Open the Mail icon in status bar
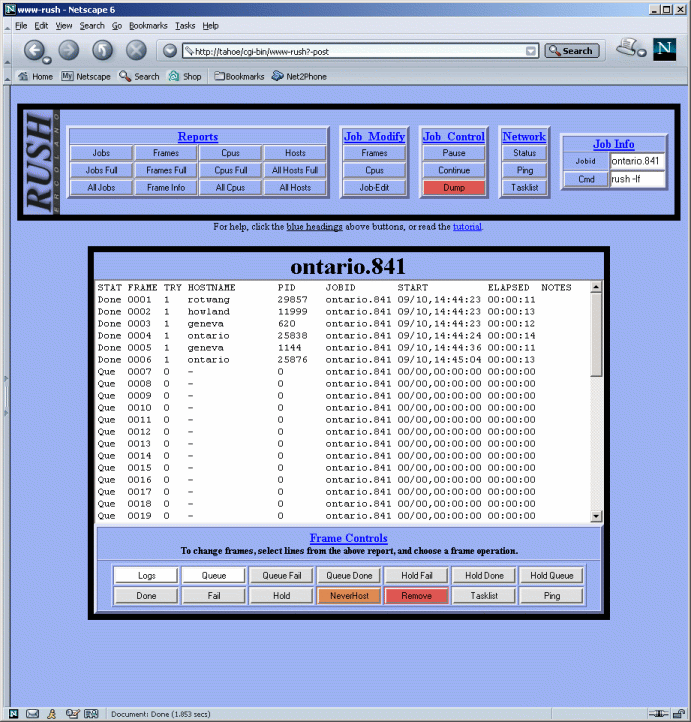This screenshot has width=691, height=722. coord(32,714)
